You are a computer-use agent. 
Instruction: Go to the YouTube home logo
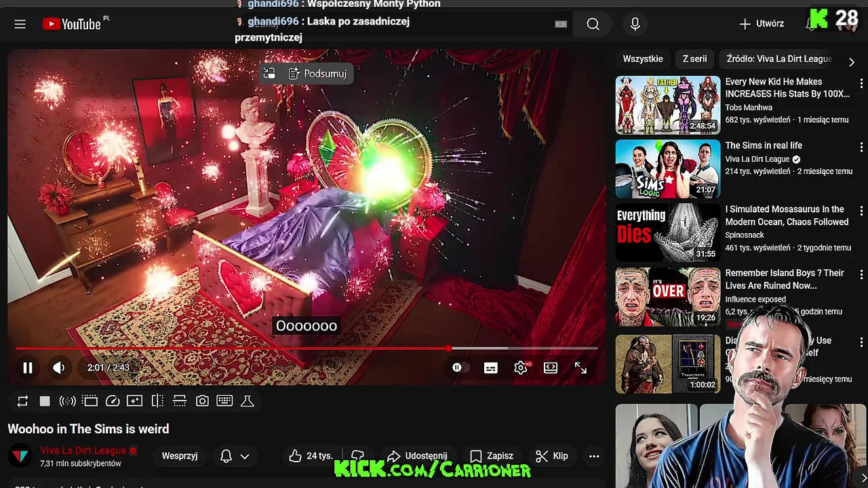pyautogui.click(x=71, y=24)
